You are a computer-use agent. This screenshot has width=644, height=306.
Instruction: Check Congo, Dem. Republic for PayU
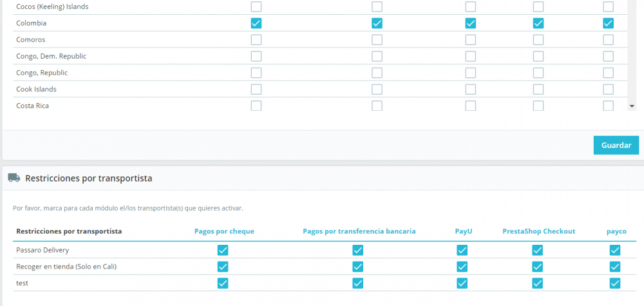click(x=471, y=56)
